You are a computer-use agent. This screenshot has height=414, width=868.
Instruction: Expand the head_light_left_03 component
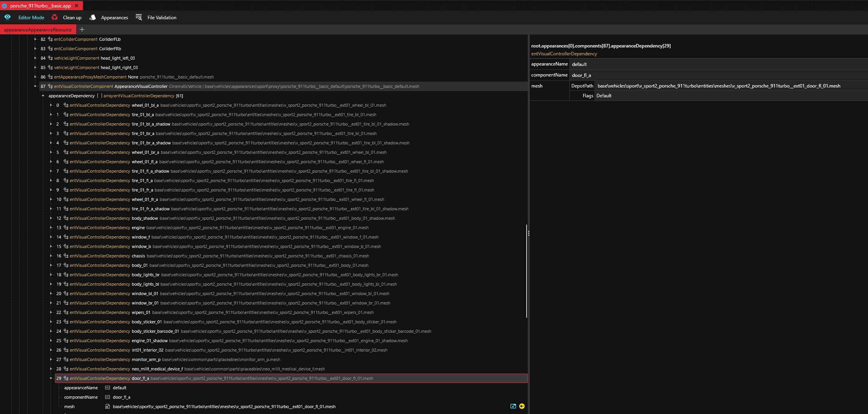[35, 58]
